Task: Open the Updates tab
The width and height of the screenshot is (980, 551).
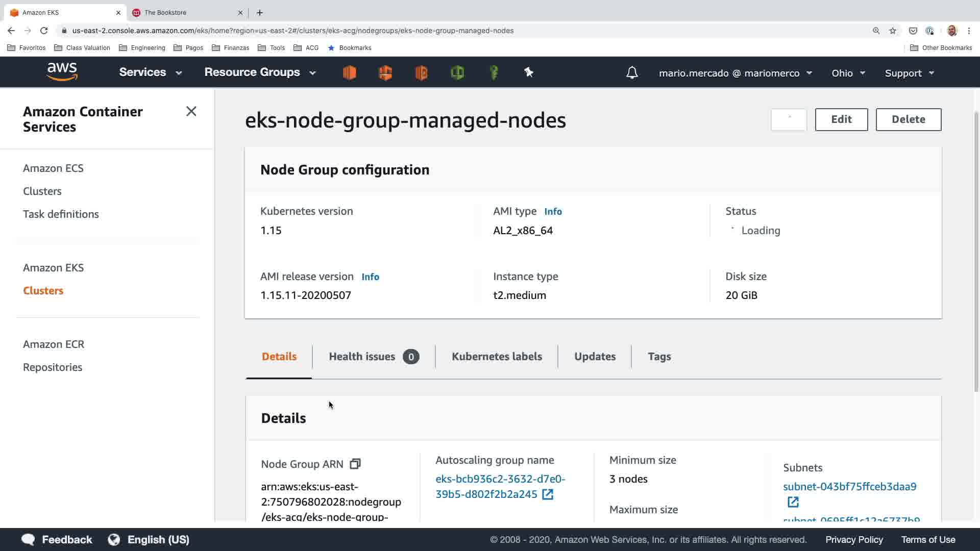Action: coord(595,357)
